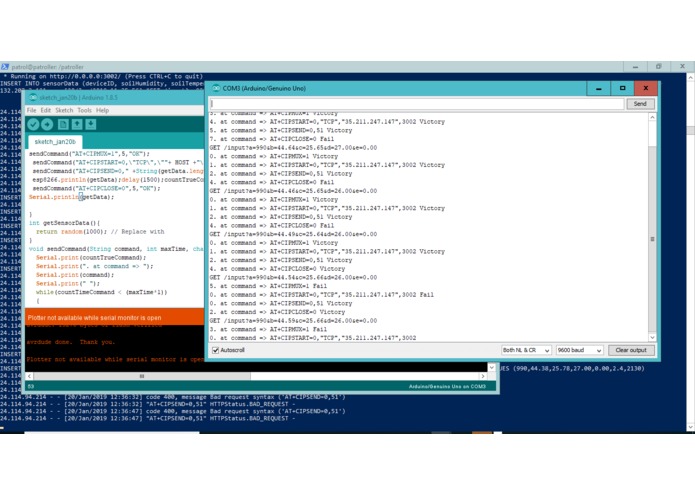
Task: Click the Arduino Save sketch icon
Action: pyautogui.click(x=91, y=124)
